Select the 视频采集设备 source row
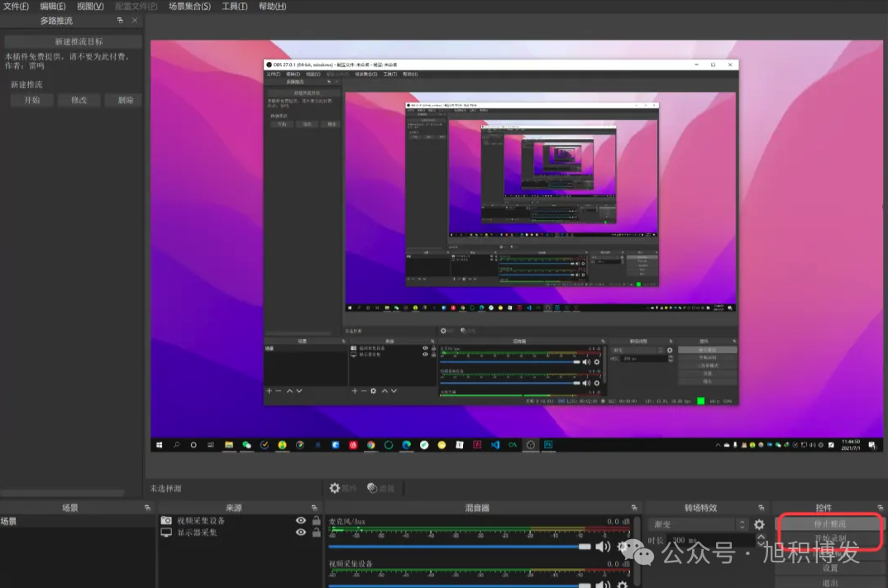 pos(240,520)
